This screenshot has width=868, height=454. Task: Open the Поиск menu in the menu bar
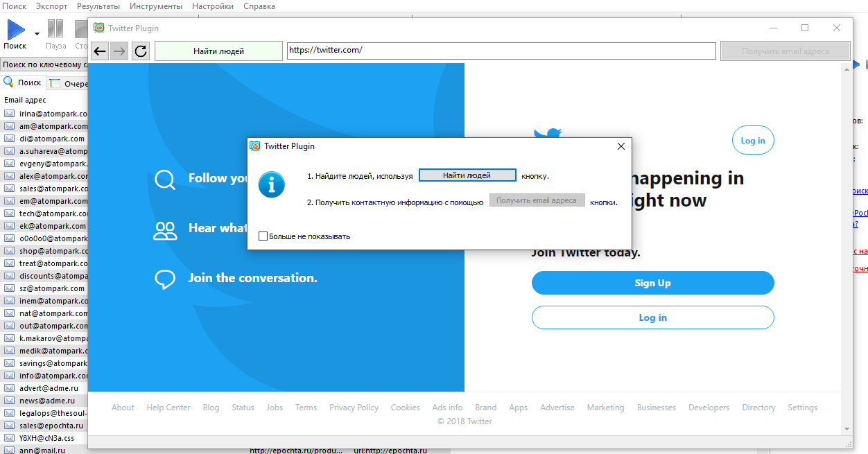coord(15,6)
